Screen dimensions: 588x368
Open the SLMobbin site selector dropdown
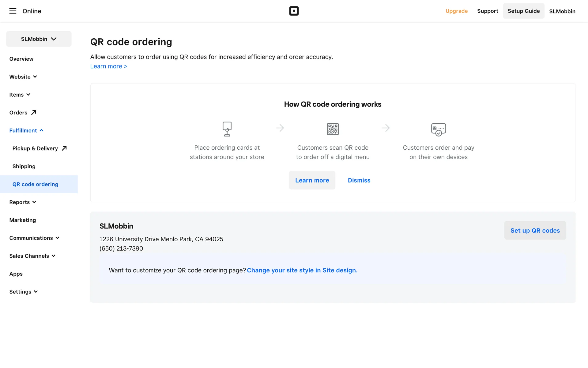[x=39, y=39]
